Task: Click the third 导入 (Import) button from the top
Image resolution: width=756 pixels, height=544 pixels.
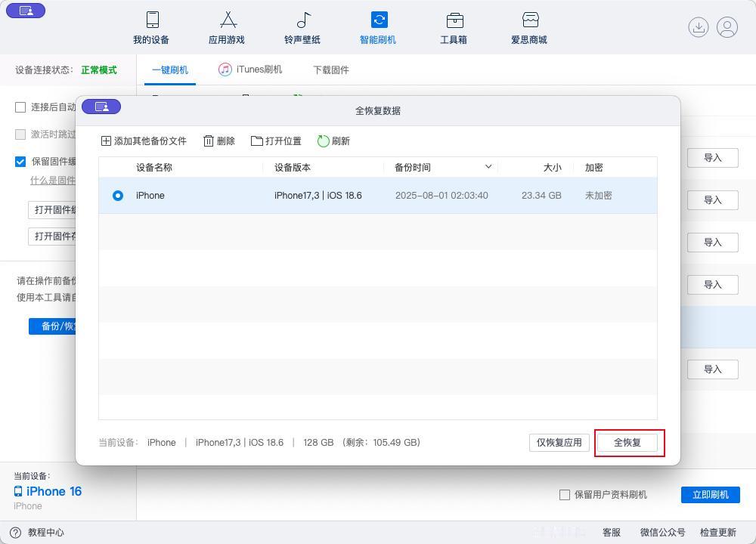Action: [713, 243]
